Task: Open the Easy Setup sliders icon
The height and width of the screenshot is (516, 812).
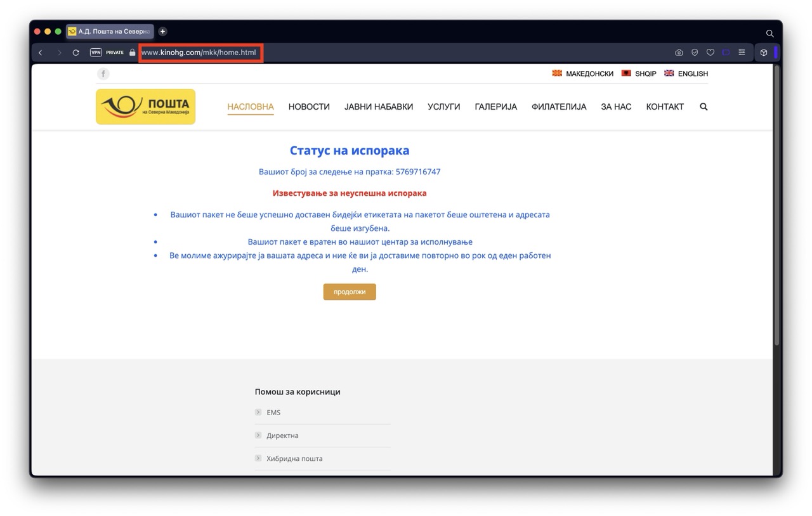Action: [x=742, y=53]
